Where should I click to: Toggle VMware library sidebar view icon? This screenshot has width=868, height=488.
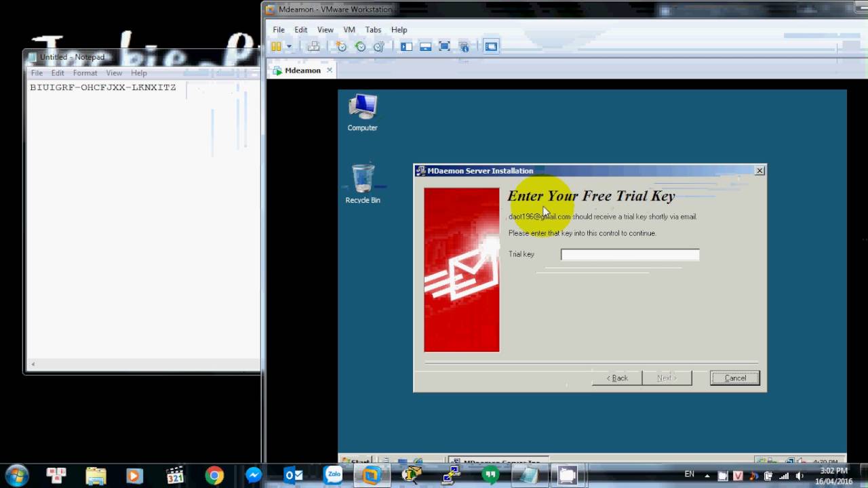click(x=406, y=47)
